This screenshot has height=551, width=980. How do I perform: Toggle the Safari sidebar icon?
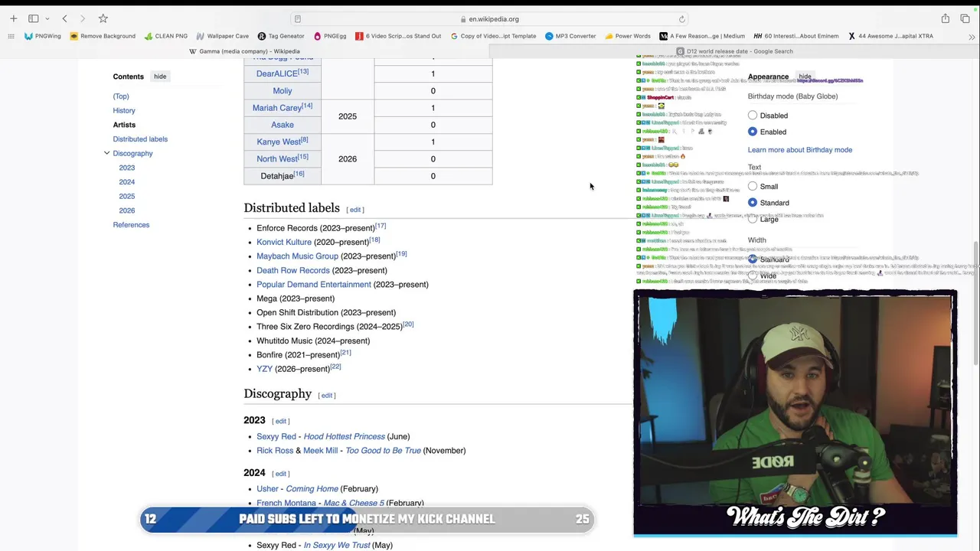point(34,18)
